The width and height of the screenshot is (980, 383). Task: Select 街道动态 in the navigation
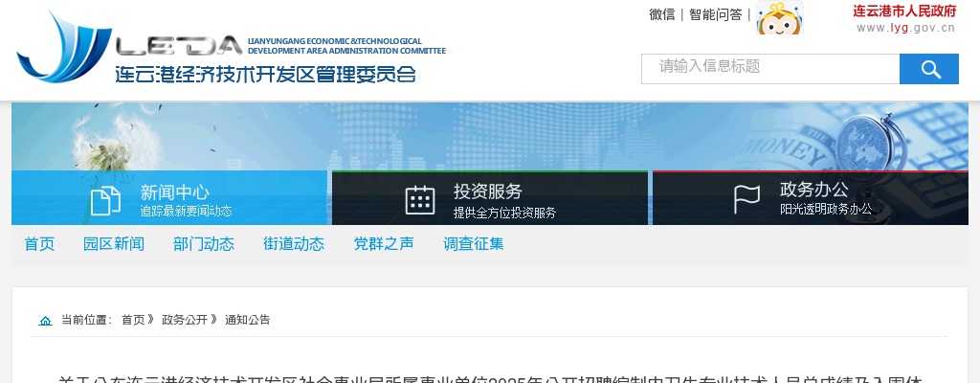pyautogui.click(x=293, y=244)
